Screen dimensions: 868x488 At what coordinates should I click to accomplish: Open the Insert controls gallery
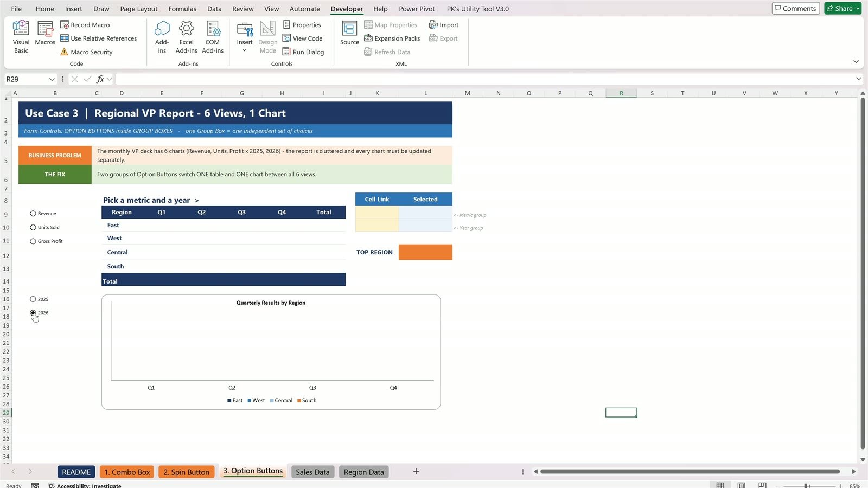[x=245, y=37]
